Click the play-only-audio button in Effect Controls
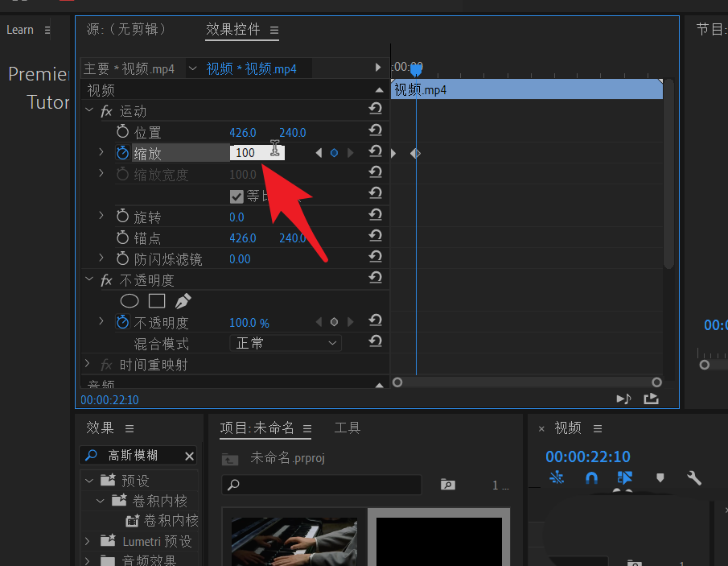 coord(623,399)
